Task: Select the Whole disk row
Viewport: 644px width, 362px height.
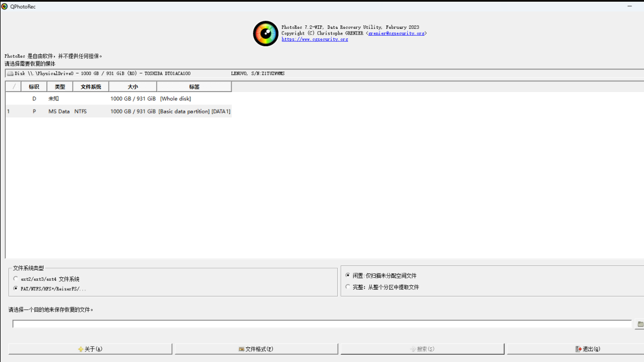Action: click(119, 99)
